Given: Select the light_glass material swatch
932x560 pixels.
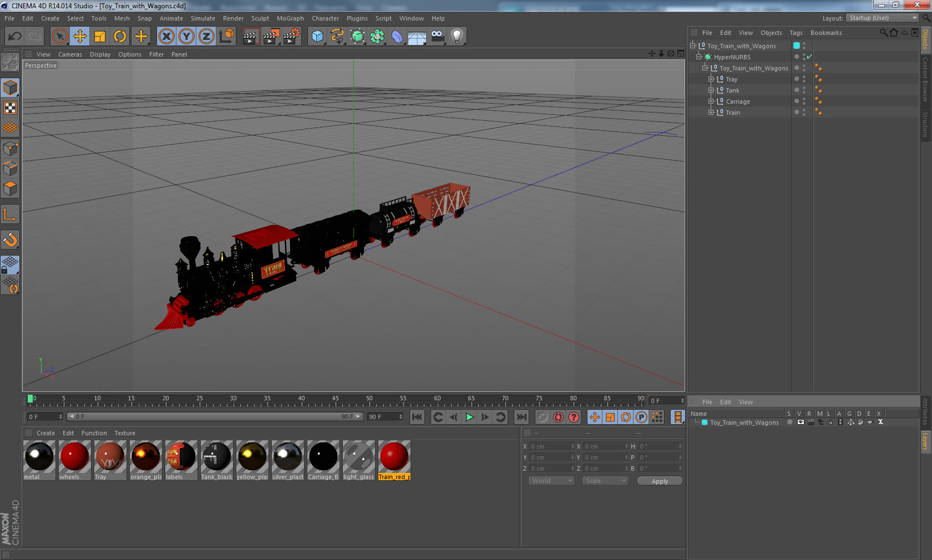Looking at the screenshot, I should point(359,460).
